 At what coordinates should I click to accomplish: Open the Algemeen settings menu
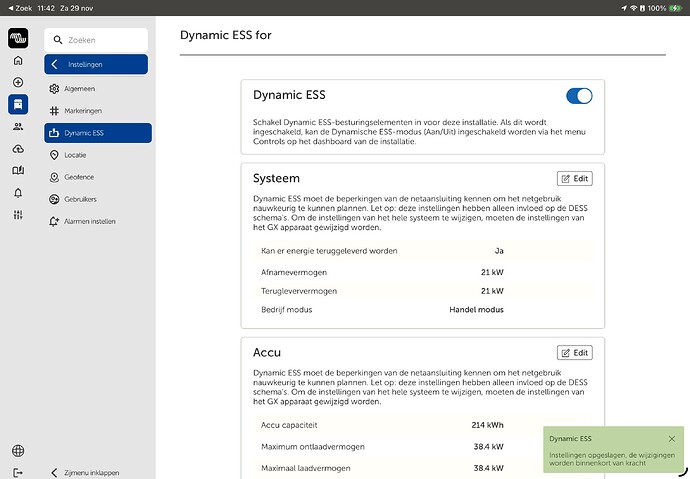(x=98, y=89)
